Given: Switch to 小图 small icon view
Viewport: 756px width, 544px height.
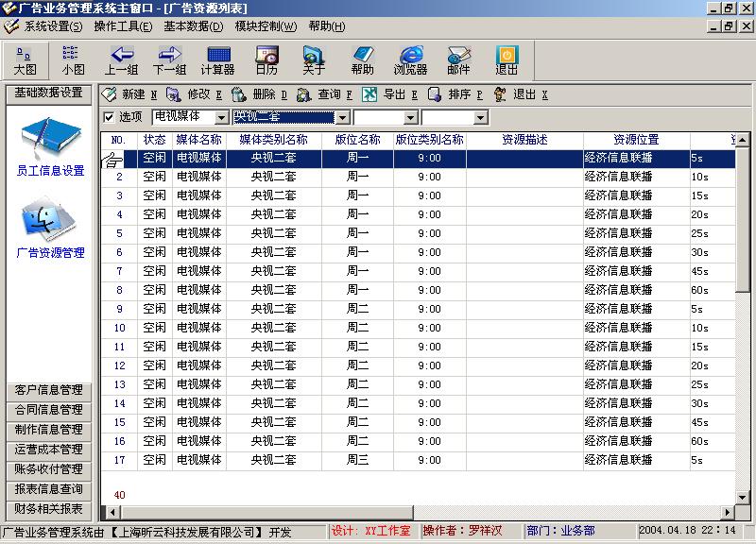Looking at the screenshot, I should [73, 59].
